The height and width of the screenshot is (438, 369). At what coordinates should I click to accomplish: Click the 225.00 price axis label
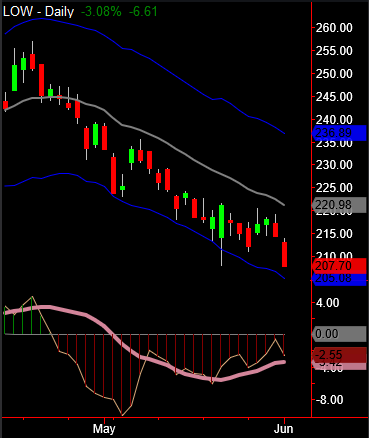(334, 188)
